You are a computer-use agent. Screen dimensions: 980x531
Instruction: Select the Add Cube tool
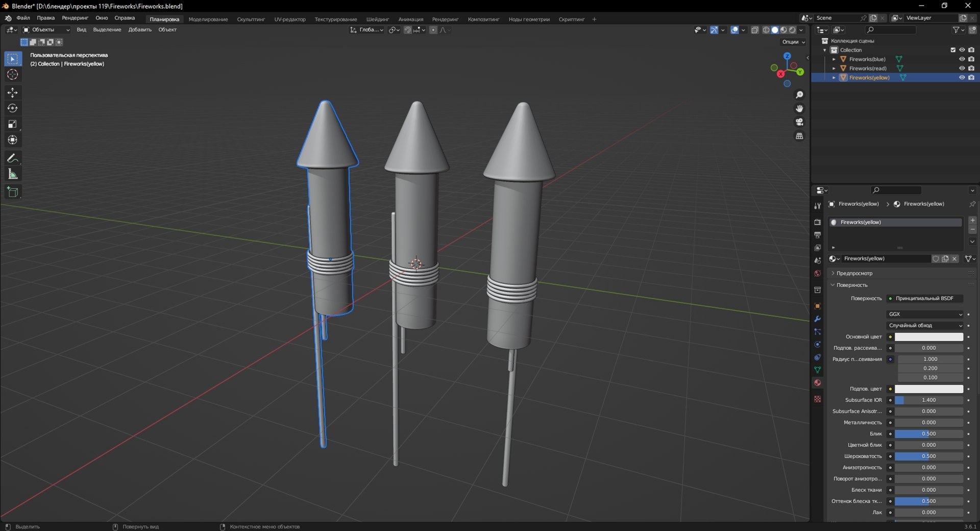pos(13,192)
